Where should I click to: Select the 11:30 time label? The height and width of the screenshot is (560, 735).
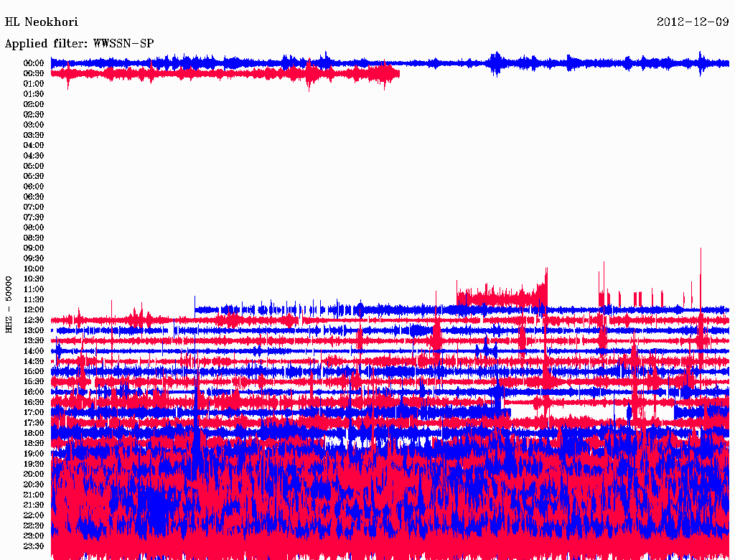tap(34, 299)
